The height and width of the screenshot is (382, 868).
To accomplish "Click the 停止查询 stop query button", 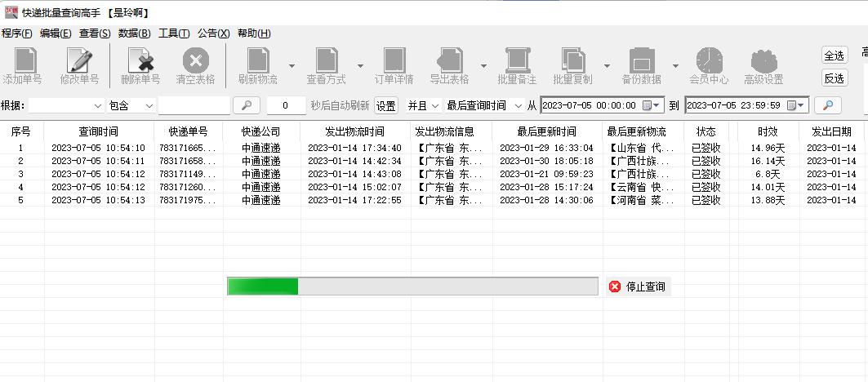I will [638, 286].
